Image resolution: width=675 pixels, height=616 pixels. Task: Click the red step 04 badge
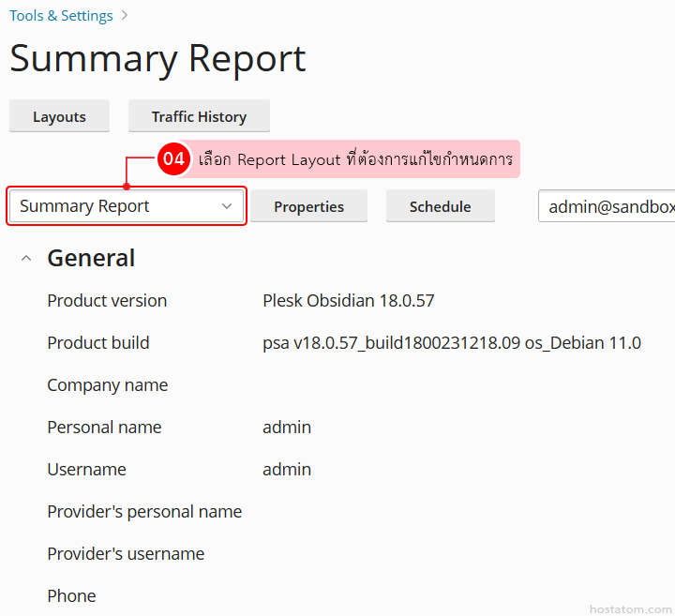point(173,159)
